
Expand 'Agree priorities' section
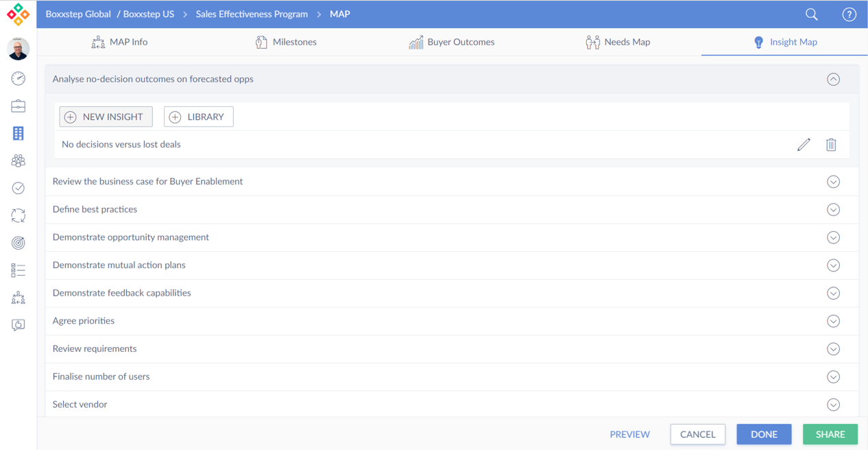pyautogui.click(x=833, y=321)
